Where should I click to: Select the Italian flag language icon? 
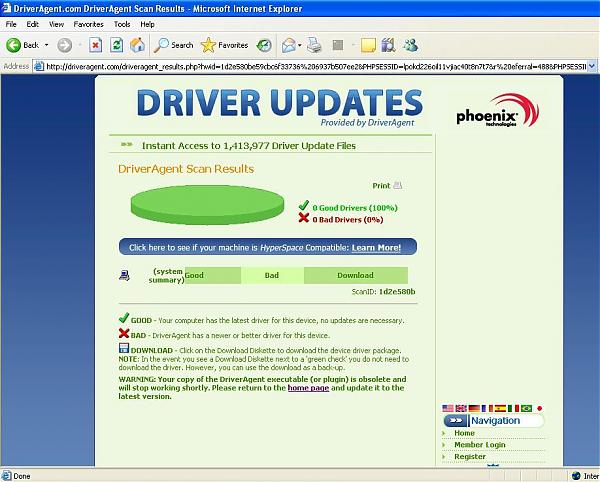coord(513,408)
